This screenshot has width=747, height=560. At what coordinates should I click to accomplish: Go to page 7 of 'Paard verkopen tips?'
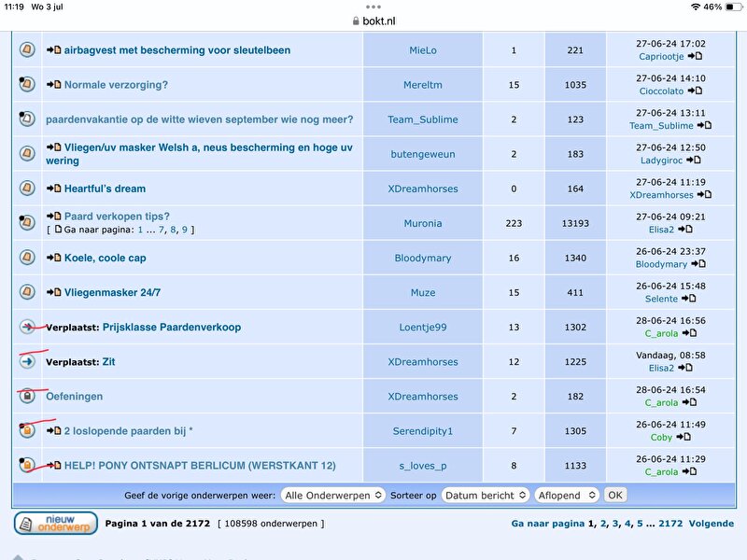pos(162,230)
